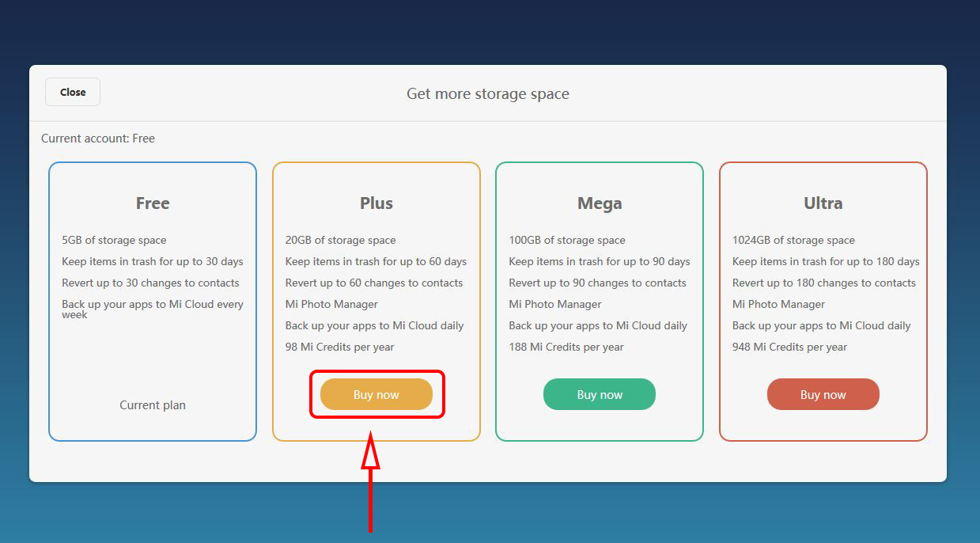Click the Get more storage space title
This screenshot has height=543, width=980.
[488, 93]
